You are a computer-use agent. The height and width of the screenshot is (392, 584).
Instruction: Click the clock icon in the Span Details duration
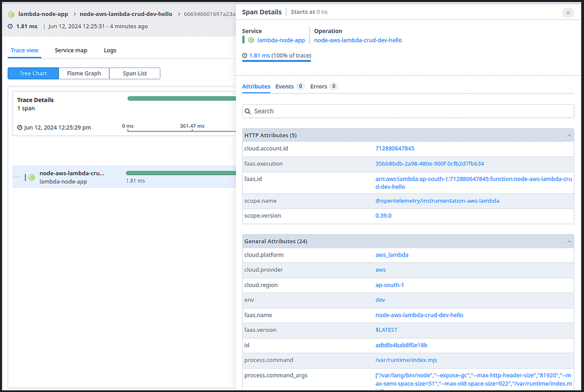[245, 55]
